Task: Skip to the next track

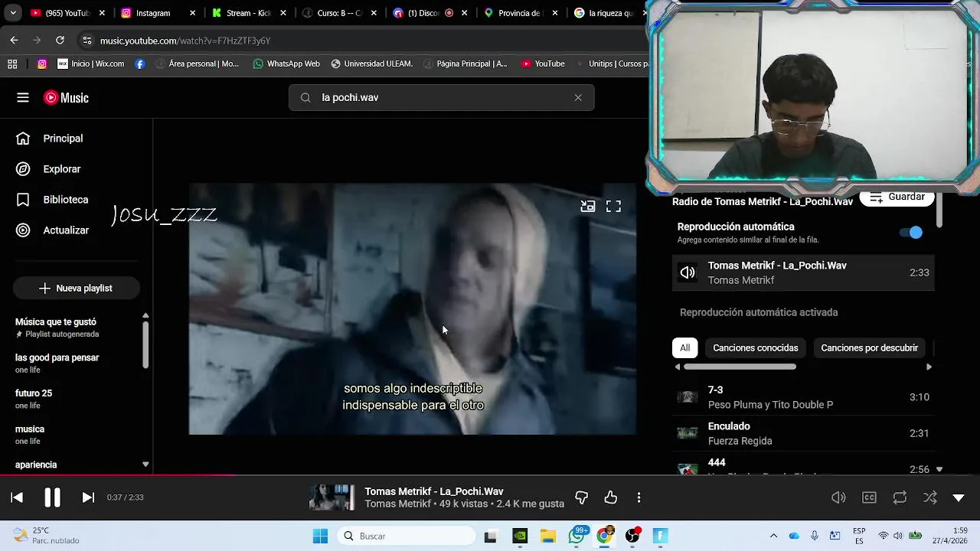Action: click(x=88, y=497)
